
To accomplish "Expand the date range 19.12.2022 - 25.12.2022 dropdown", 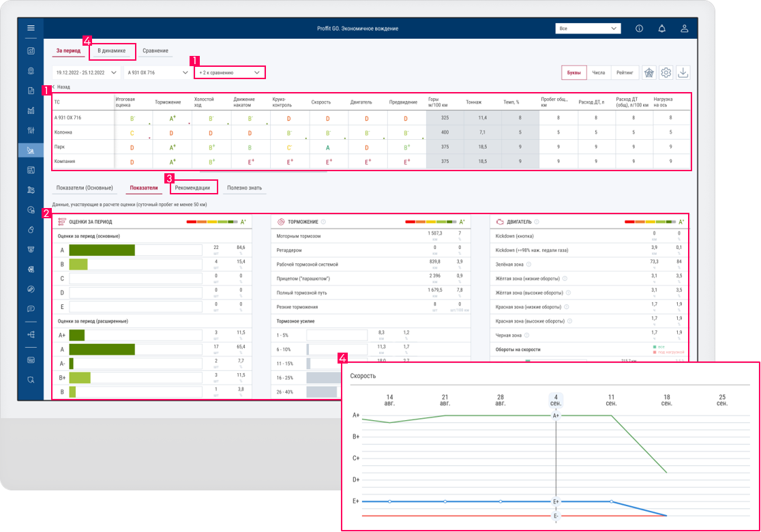I will 87,72.
